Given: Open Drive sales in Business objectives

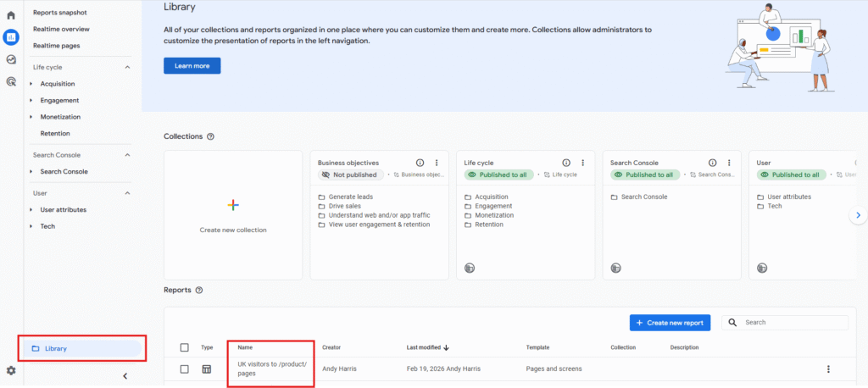Looking at the screenshot, I should click(x=344, y=206).
